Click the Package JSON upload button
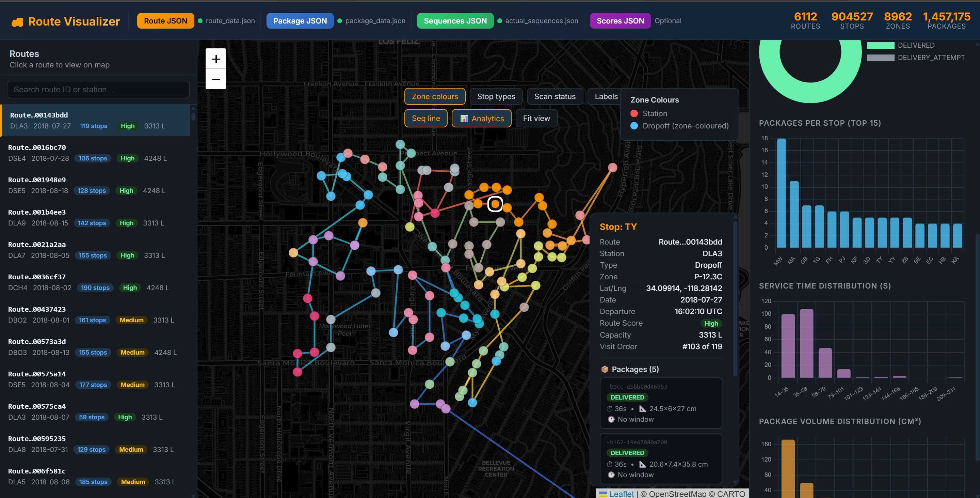 point(300,21)
